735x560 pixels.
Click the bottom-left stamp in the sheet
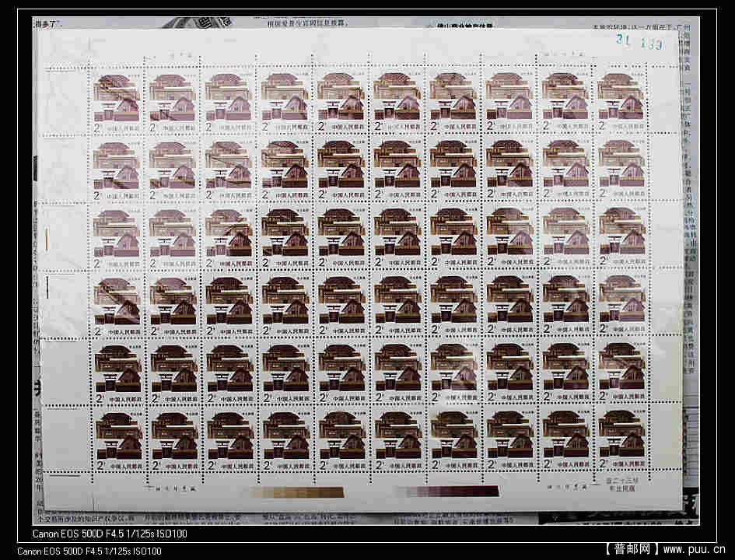117,441
